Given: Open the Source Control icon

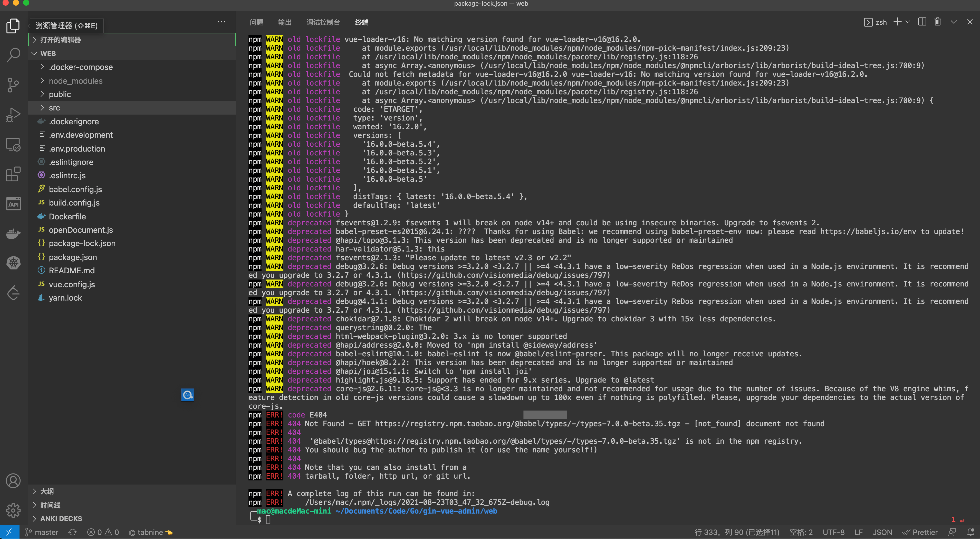Looking at the screenshot, I should pos(14,85).
